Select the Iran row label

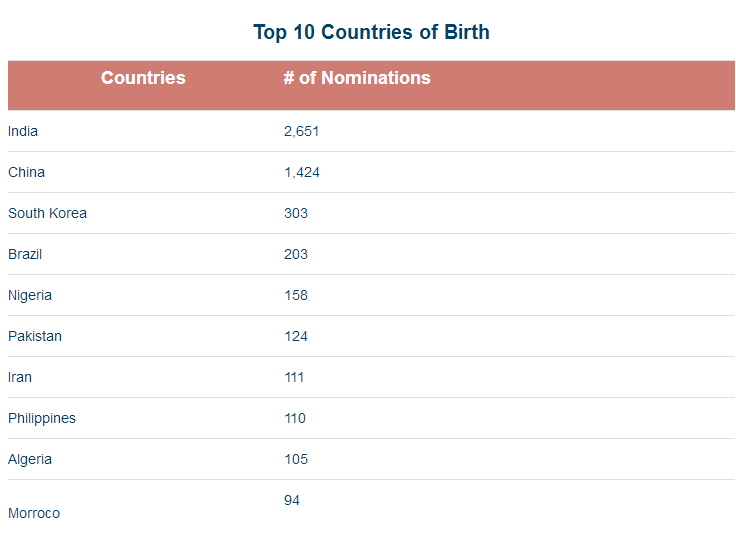click(20, 377)
